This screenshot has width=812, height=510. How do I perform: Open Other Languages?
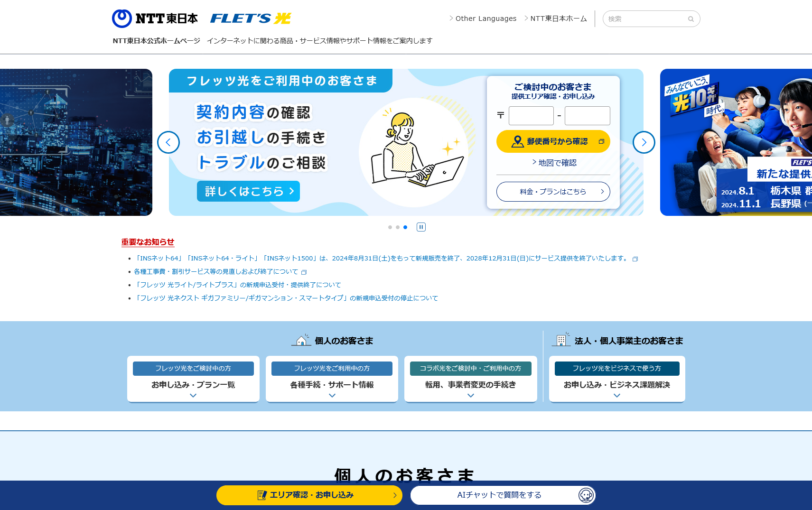[485, 18]
